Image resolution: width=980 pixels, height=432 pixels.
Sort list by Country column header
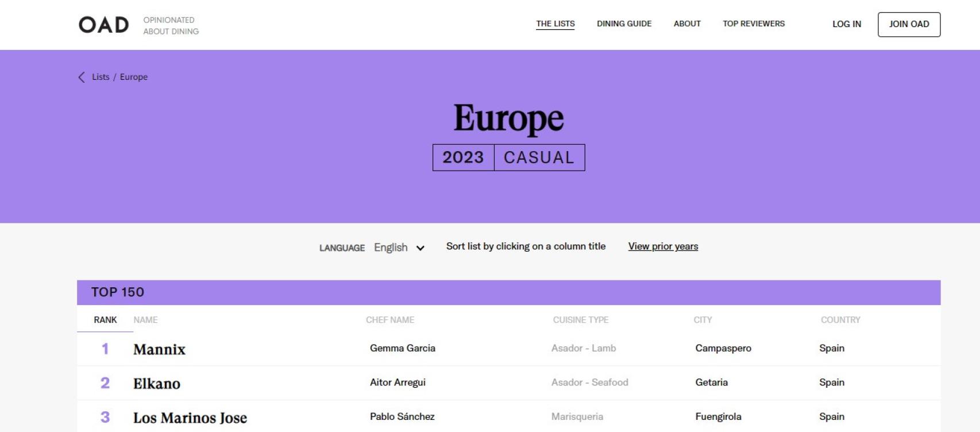[840, 320]
